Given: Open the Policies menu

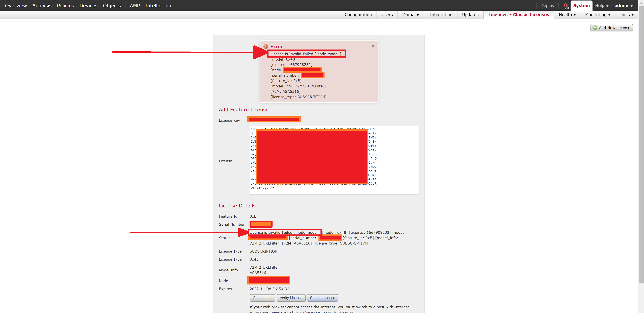Looking at the screenshot, I should 65,5.
